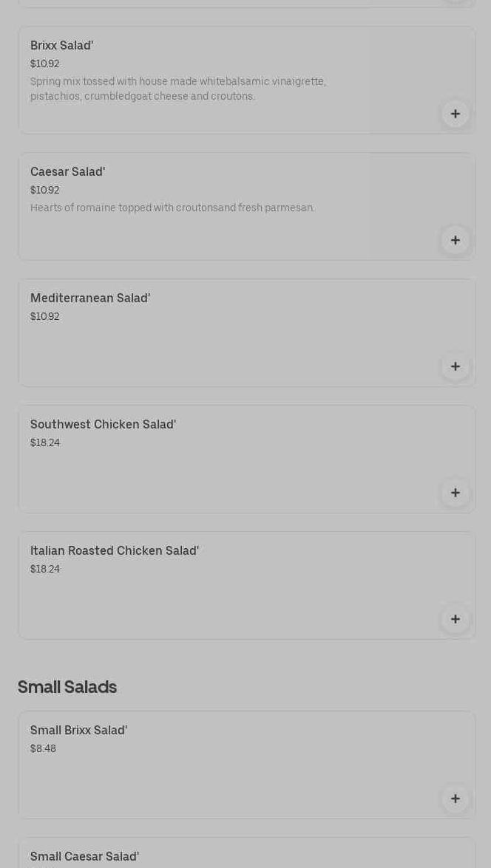Click the Italian Roasted Chicken Salad price
This screenshot has height=868, width=491.
pyautogui.click(x=45, y=570)
